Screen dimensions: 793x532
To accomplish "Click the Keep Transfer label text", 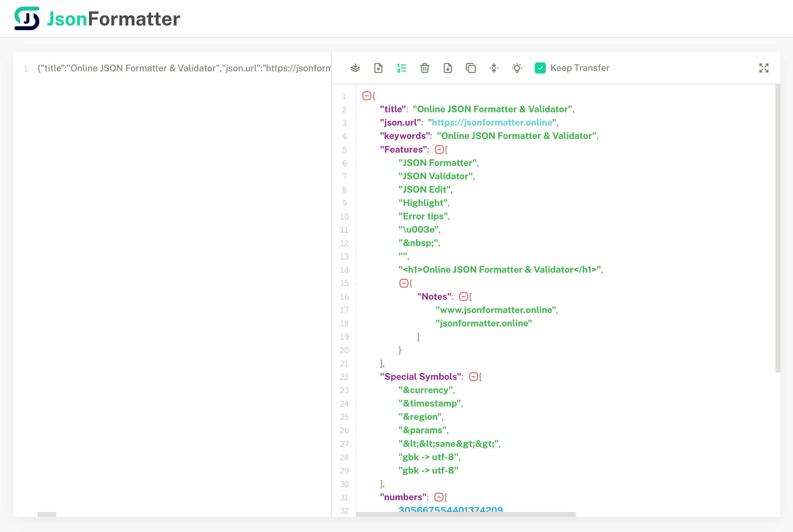I will (580, 68).
